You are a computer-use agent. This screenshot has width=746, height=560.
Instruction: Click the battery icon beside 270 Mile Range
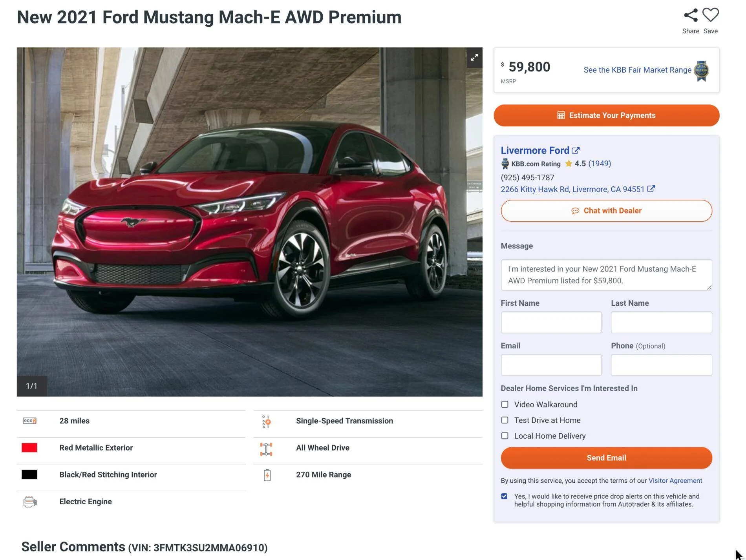pyautogui.click(x=267, y=475)
